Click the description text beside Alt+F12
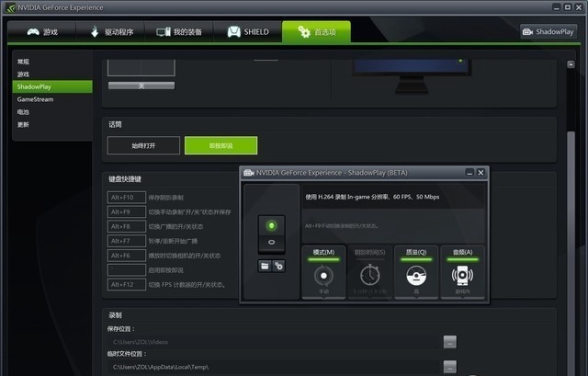This screenshot has height=376, width=588. (x=187, y=285)
